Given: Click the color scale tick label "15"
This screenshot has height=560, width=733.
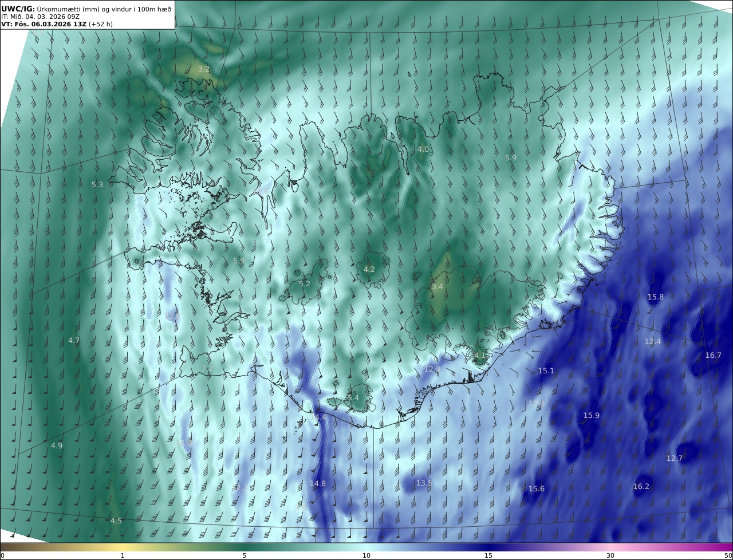Looking at the screenshot, I should [x=488, y=555].
